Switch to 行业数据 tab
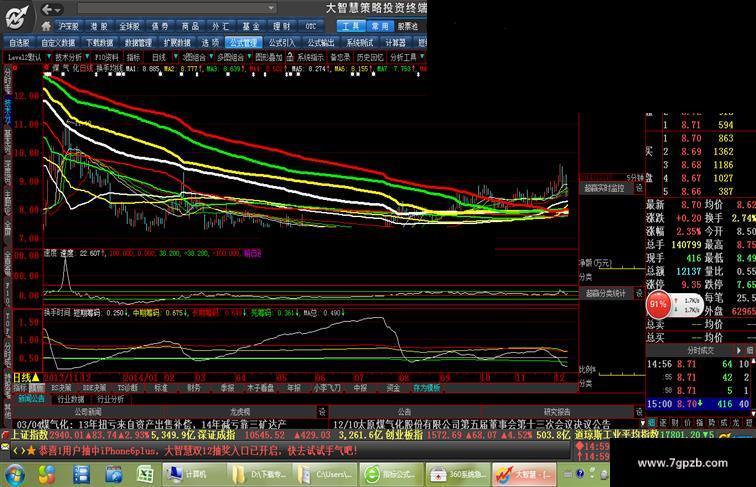Screen dimensions: 756x487 [71, 399]
